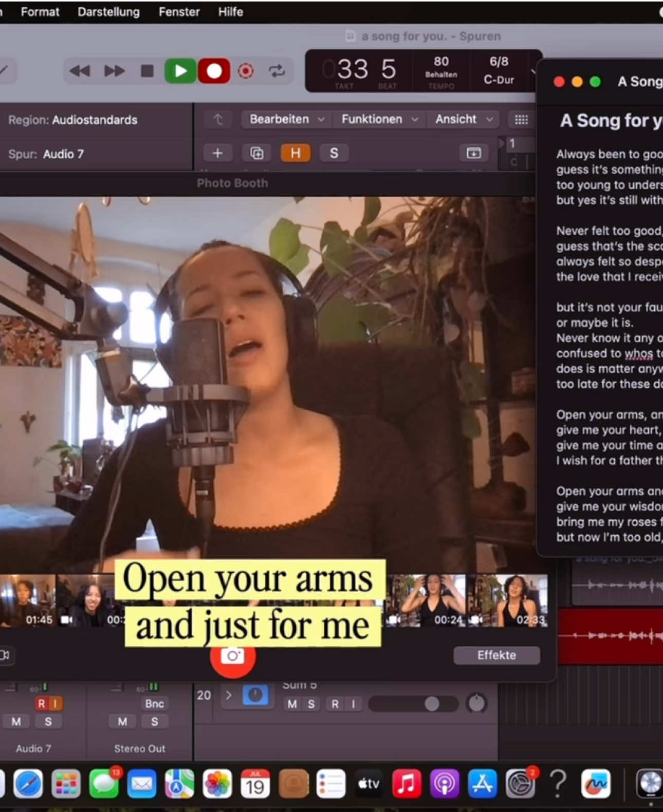Open Safari from the dock

coord(28,784)
